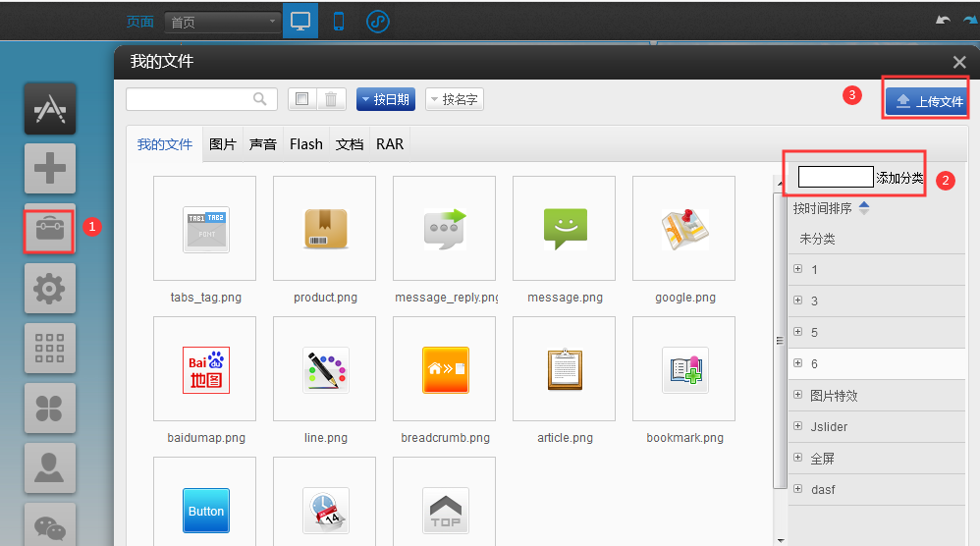The width and height of the screenshot is (980, 546).
Task: Sort files using the 按日期 button
Action: [386, 99]
